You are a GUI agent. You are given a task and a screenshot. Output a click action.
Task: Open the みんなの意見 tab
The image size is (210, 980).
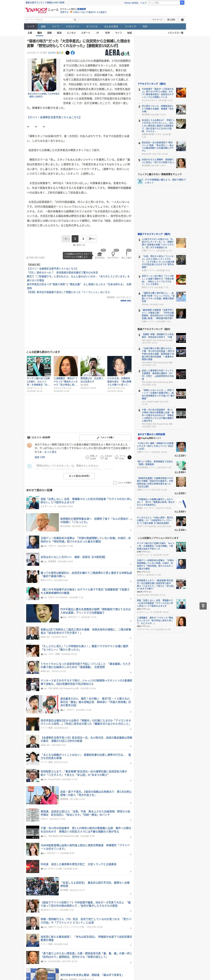(x=111, y=26)
